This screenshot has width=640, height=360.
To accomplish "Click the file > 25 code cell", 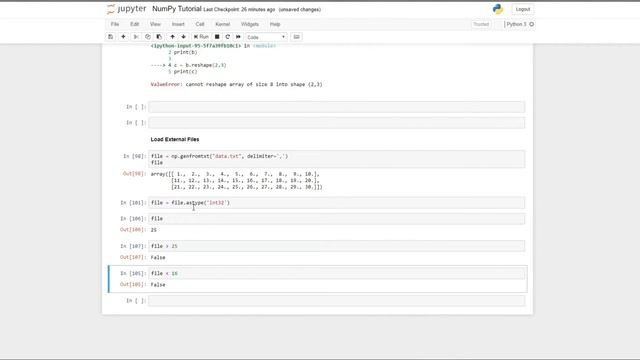I will click(x=337, y=246).
